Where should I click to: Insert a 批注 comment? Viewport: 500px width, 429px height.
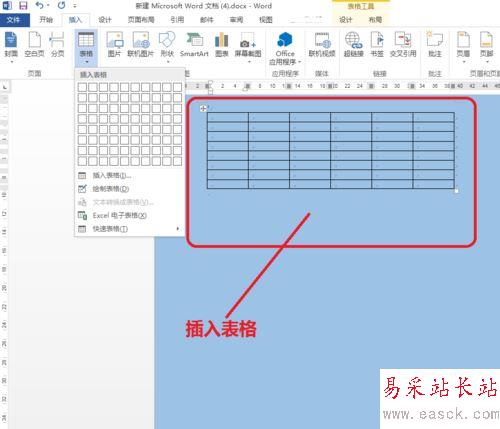point(435,45)
